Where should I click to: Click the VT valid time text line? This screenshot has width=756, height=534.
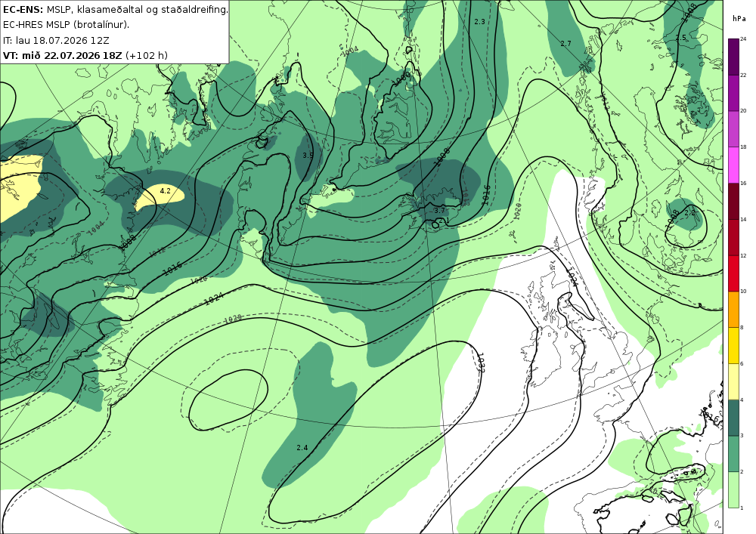coord(85,55)
